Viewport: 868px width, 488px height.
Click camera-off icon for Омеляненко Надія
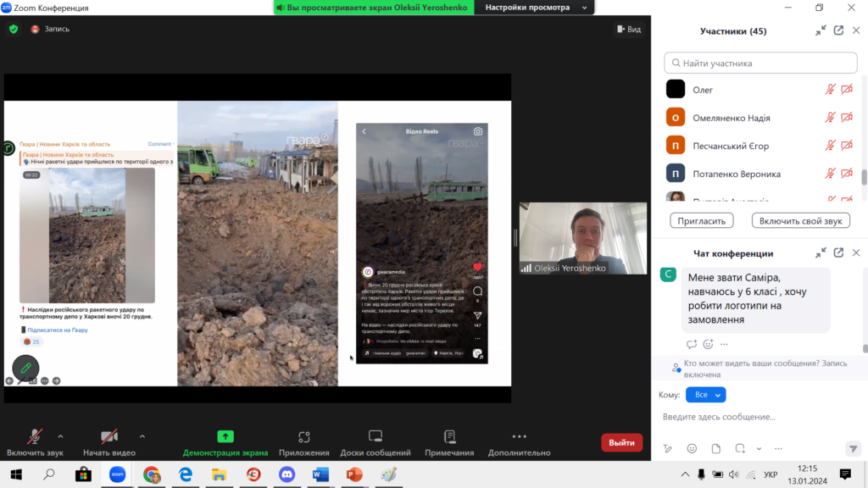tap(847, 117)
